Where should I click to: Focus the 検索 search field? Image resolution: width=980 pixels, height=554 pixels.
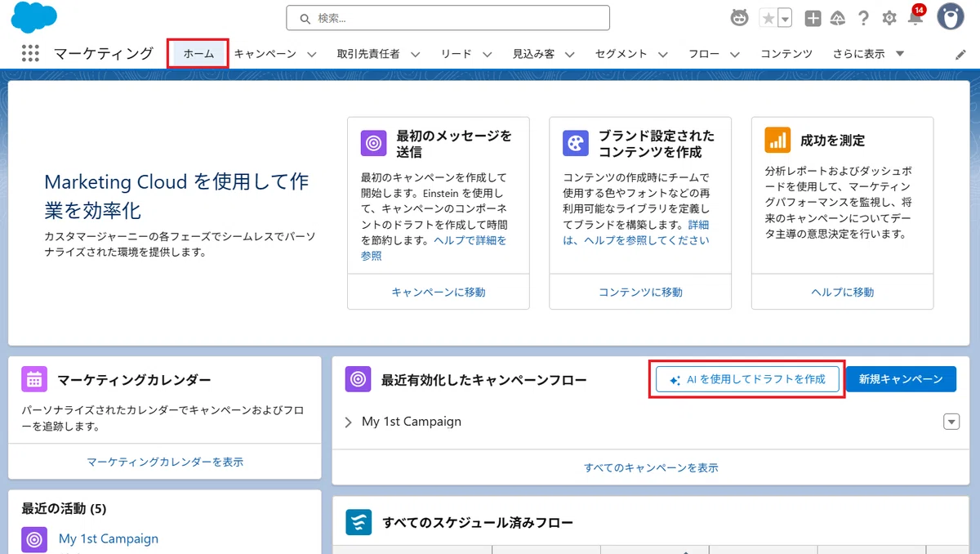[448, 18]
